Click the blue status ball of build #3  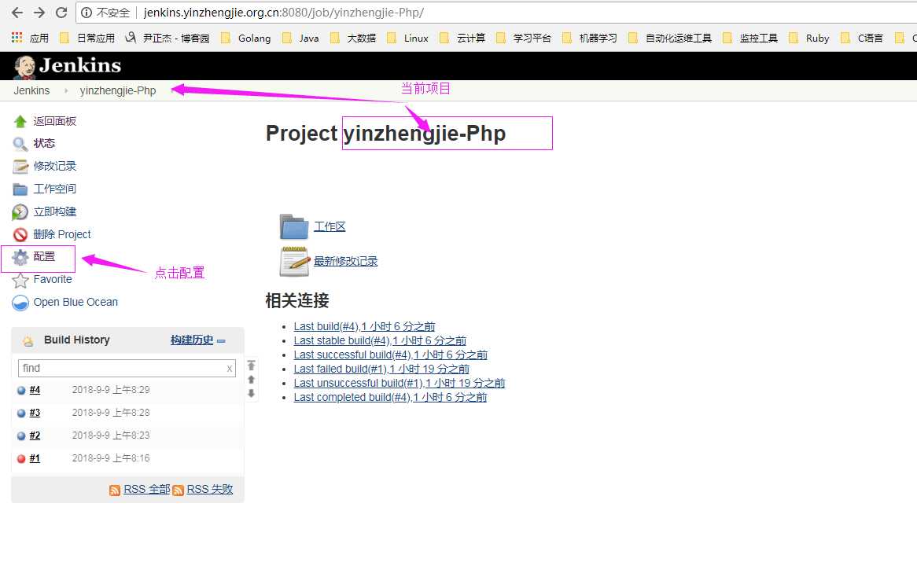[22, 413]
